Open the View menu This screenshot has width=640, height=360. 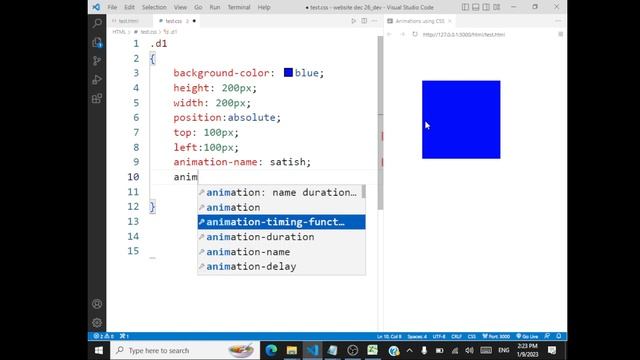(180, 7)
